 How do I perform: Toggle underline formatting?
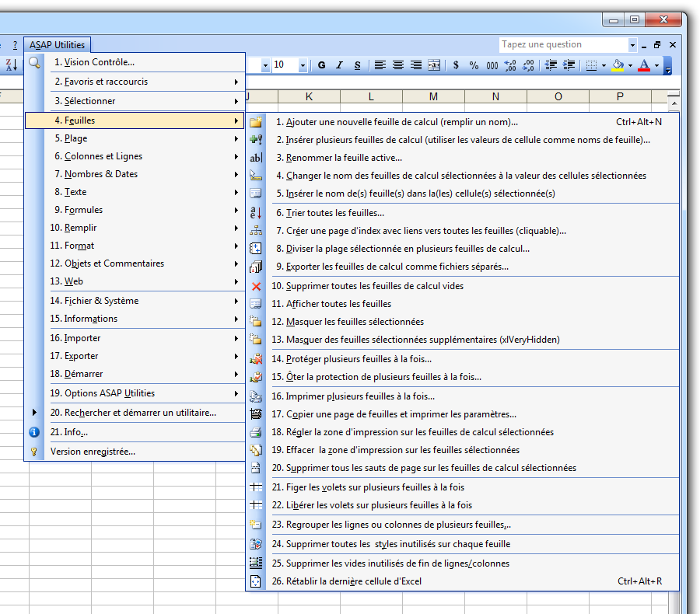(x=357, y=65)
